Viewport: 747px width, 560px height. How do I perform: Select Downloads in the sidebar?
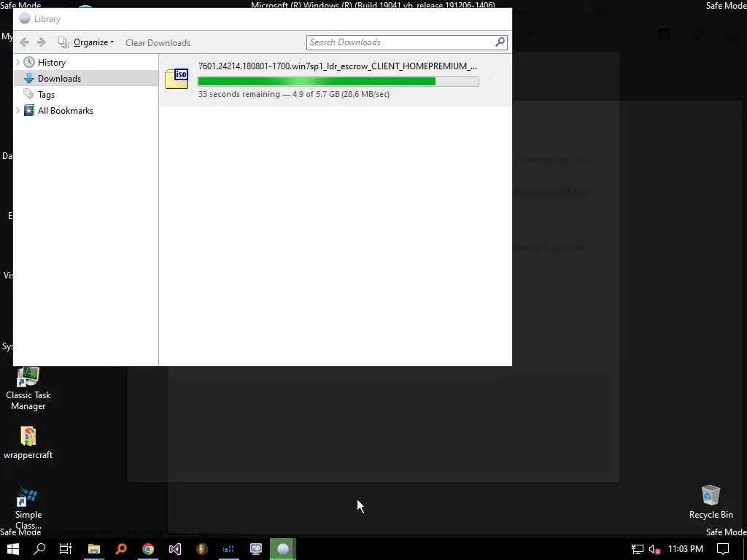[x=59, y=79]
